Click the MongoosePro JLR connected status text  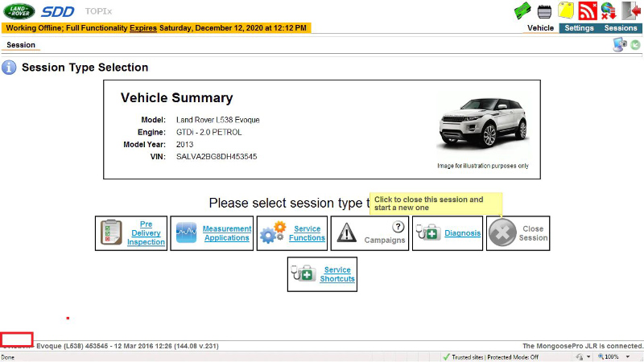[582, 346]
